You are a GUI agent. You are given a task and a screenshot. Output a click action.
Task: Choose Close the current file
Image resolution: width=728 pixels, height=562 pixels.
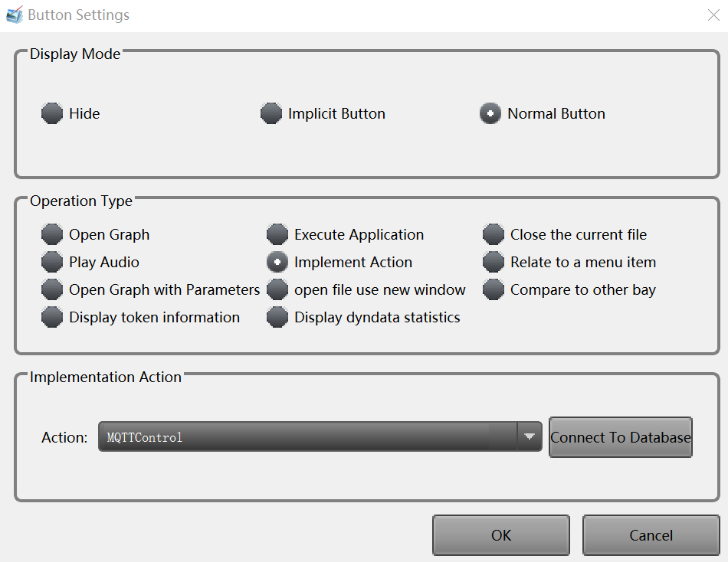494,235
